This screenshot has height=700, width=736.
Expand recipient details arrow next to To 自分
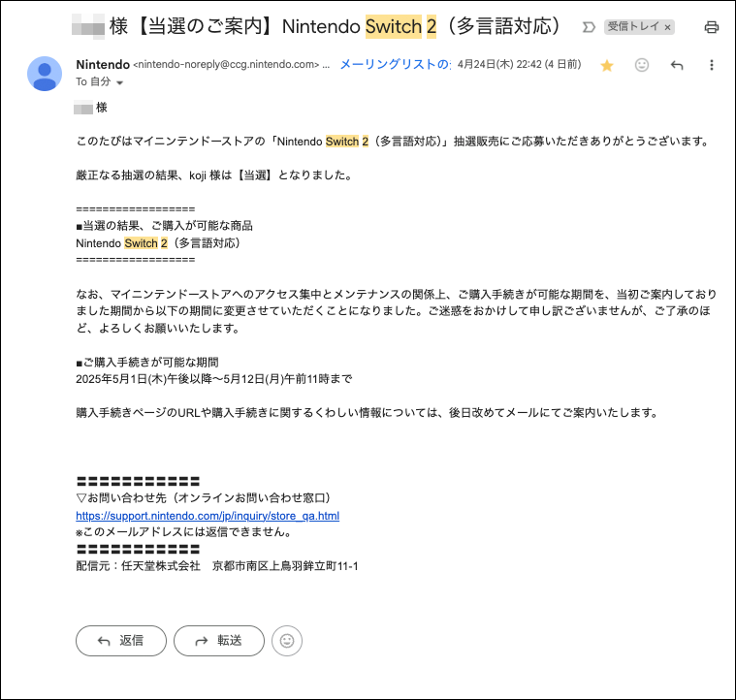pos(119,82)
